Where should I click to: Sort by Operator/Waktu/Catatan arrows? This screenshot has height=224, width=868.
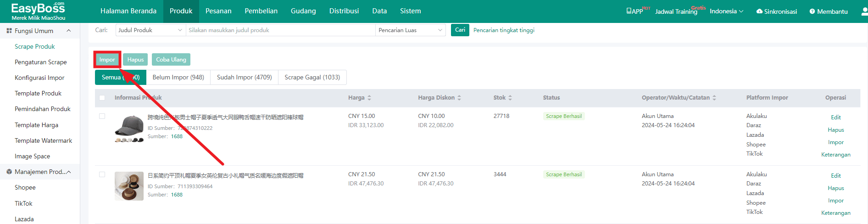coord(714,98)
